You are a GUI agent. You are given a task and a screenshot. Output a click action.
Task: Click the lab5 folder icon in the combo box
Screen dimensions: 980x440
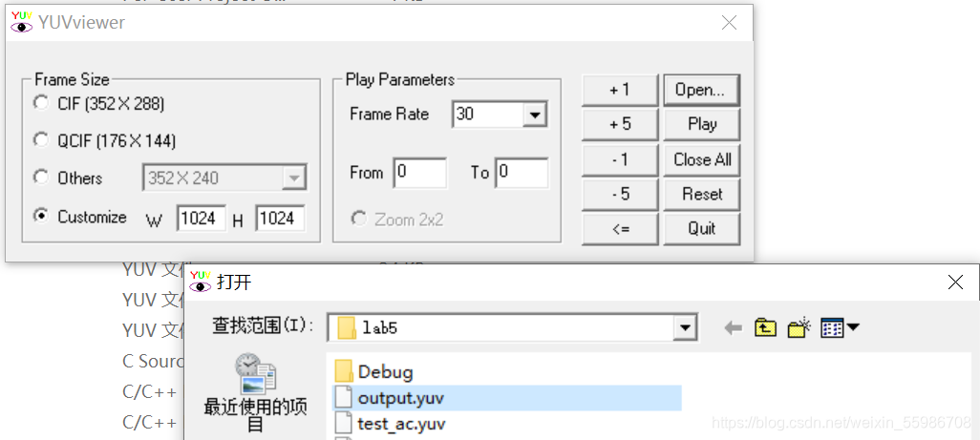347,327
